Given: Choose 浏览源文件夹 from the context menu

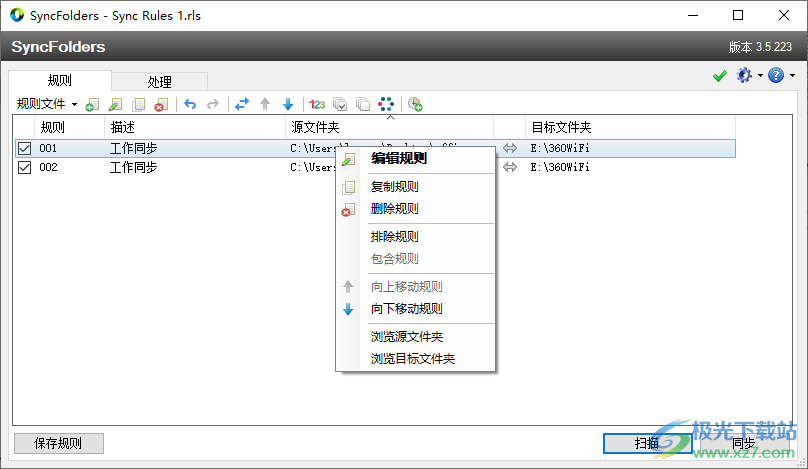Looking at the screenshot, I should tap(415, 337).
